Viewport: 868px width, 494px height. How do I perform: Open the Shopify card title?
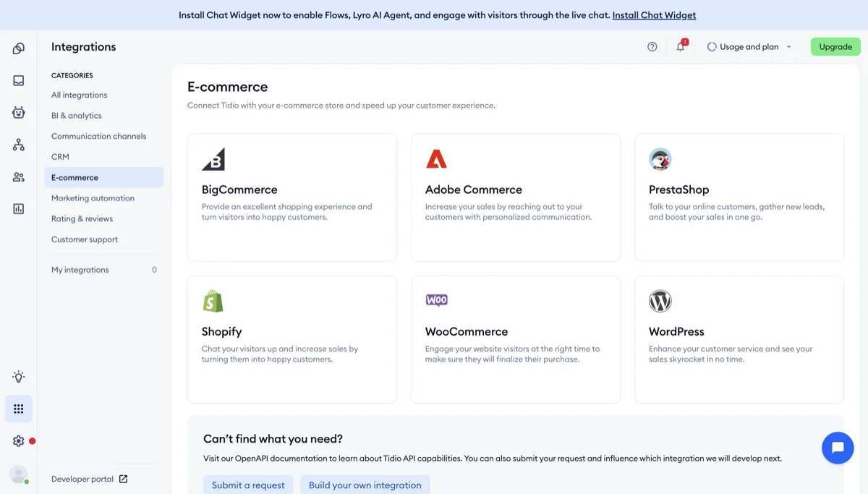(x=221, y=331)
